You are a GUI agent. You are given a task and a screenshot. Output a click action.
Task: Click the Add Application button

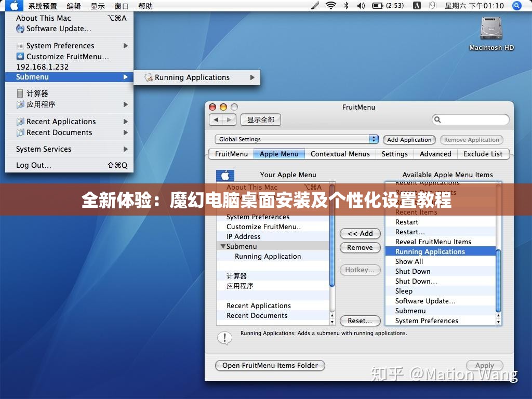[x=409, y=140]
